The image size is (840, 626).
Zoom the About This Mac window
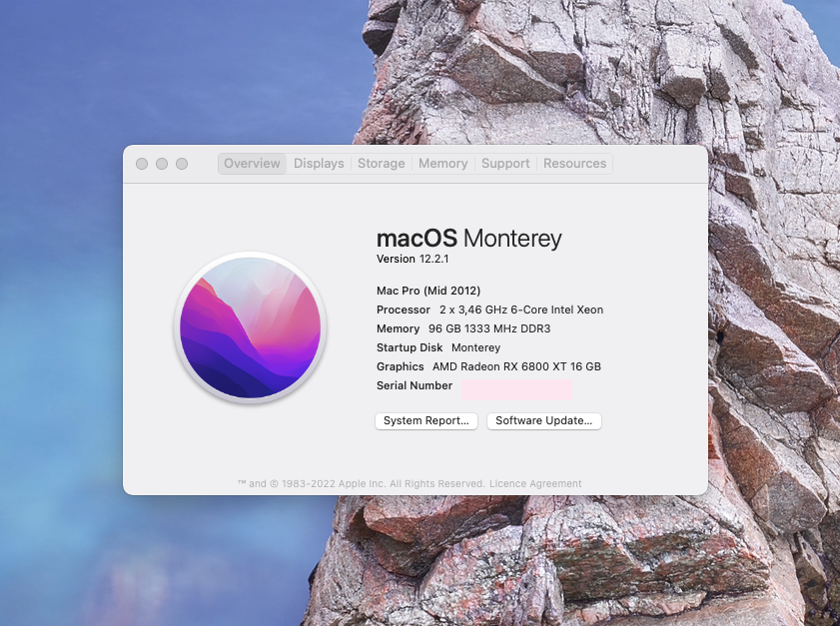tap(182, 164)
